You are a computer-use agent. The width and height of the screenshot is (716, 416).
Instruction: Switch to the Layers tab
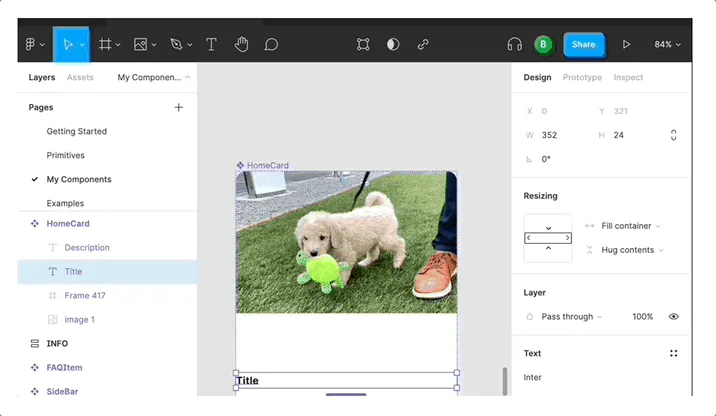[x=42, y=77]
